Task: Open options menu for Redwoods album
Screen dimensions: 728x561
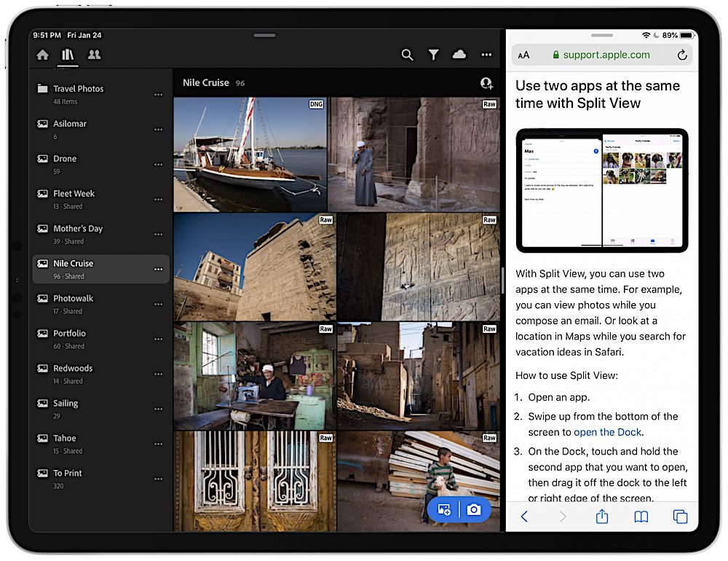Action: [x=158, y=374]
